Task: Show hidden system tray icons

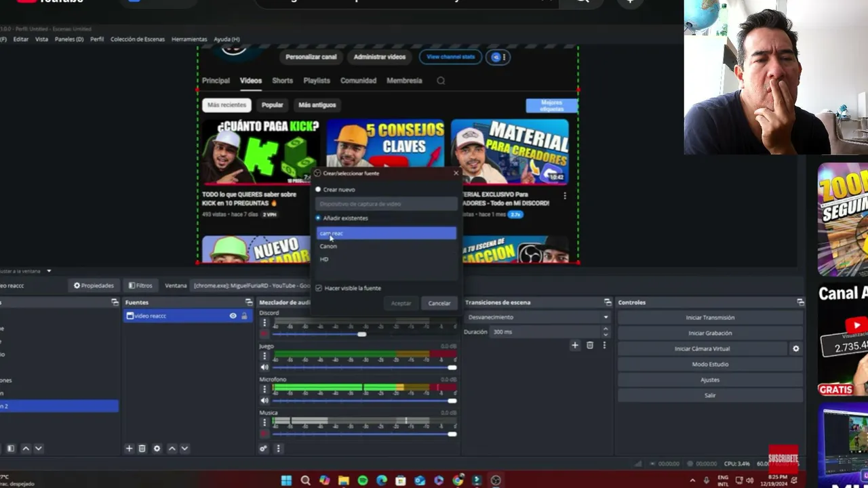Action: point(692,481)
